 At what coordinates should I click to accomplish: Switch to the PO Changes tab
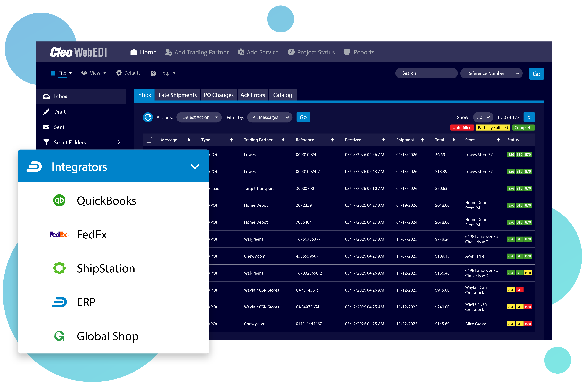219,95
